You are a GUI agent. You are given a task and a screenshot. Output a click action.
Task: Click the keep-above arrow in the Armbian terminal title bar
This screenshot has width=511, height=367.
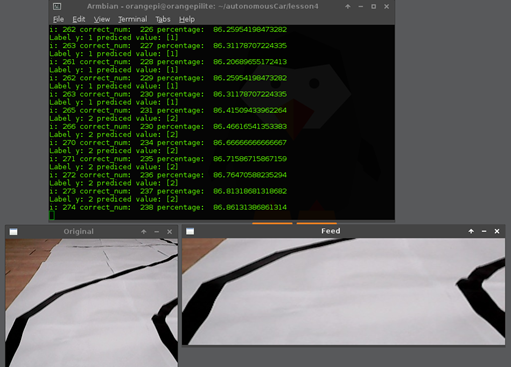point(348,6)
